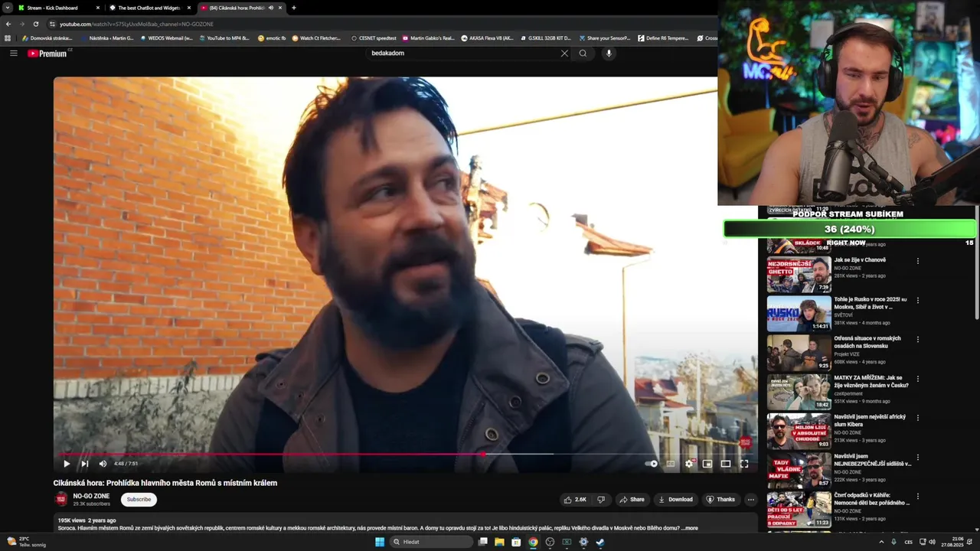Enable miniplayer mode
980x551 pixels.
707,464
